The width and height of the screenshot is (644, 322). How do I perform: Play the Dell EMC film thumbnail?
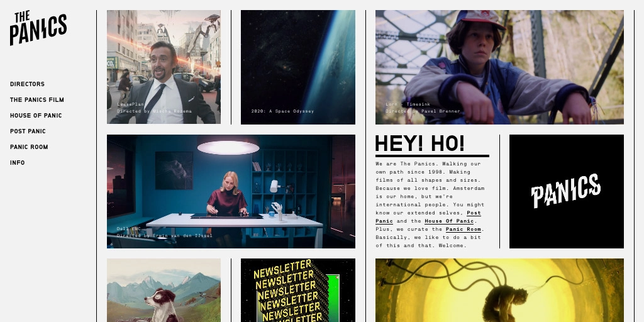click(231, 191)
